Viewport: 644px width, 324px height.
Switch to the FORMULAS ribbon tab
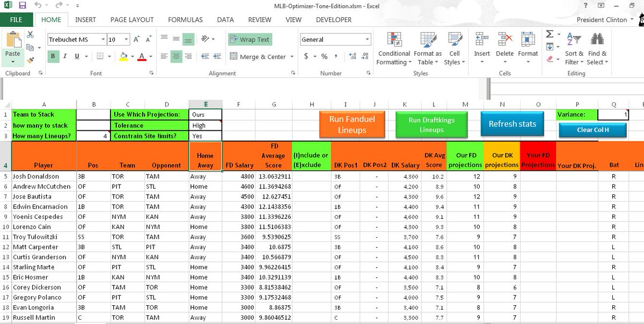click(x=185, y=20)
